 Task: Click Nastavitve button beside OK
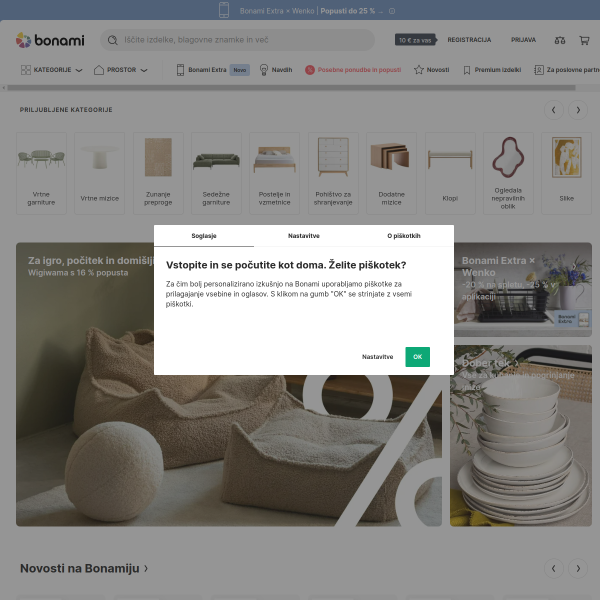click(377, 357)
